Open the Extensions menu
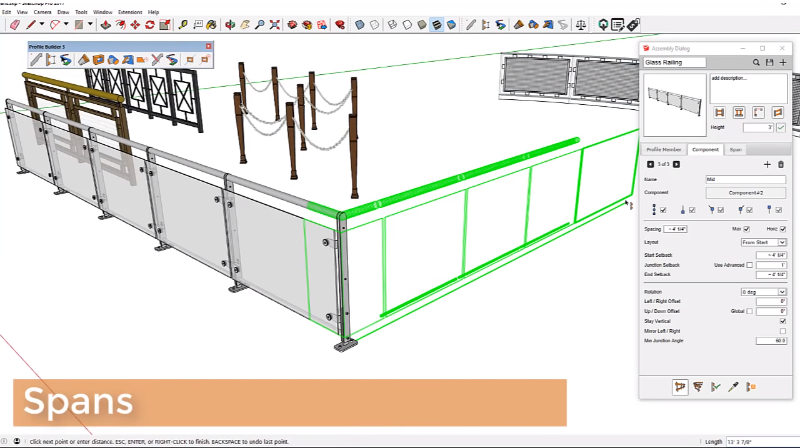800x448 pixels. tap(130, 12)
